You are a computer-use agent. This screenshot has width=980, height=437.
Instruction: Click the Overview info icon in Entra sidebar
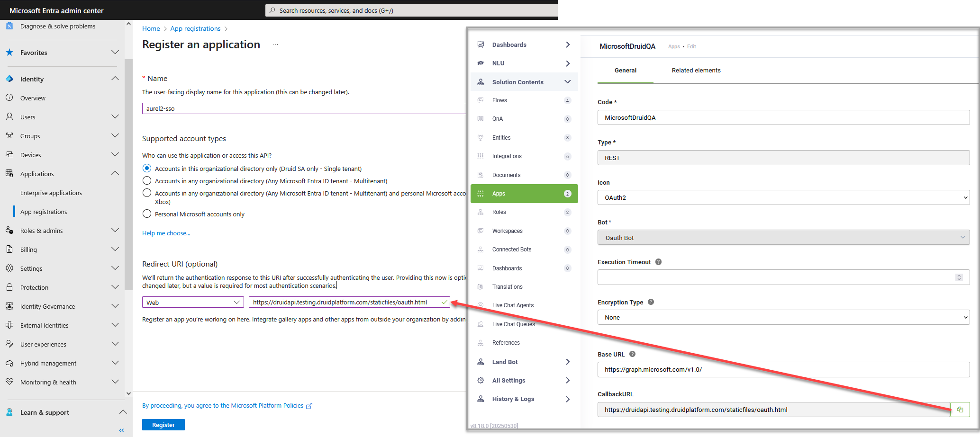coord(9,98)
